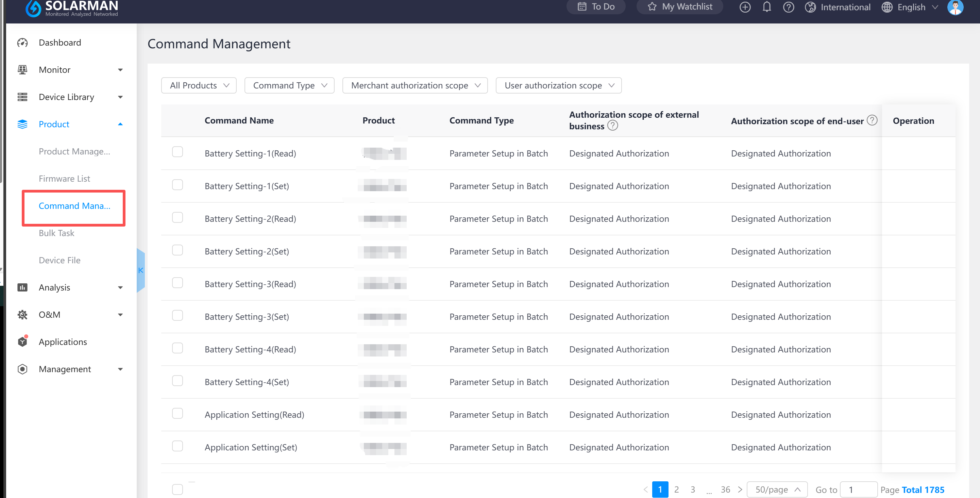Check the Battery Setting-1(Read) row checkbox
Viewport: 980px width, 498px height.
point(177,152)
